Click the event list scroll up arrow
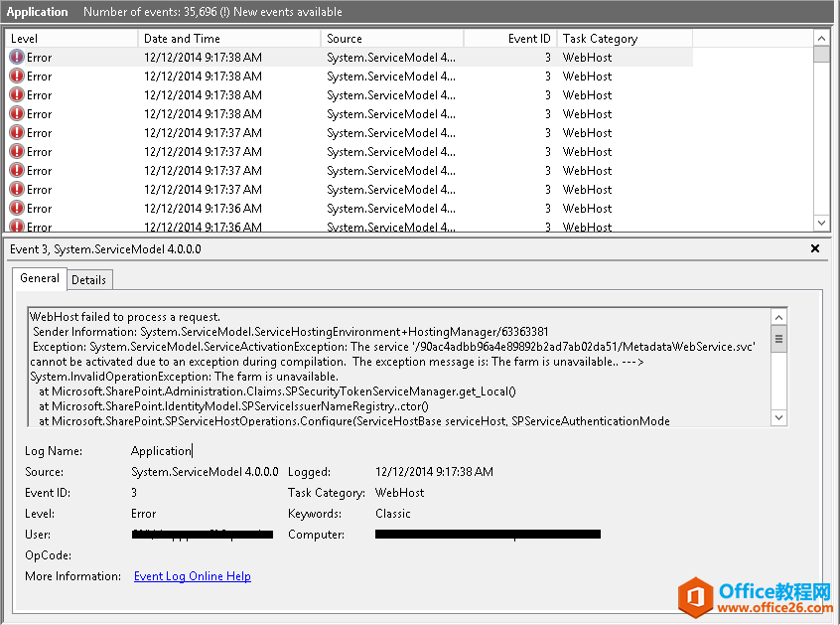The image size is (840, 625). pos(821,38)
